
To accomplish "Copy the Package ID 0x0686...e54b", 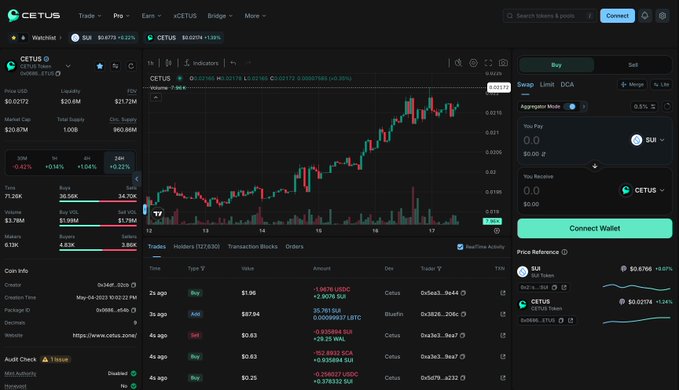I will click(133, 310).
